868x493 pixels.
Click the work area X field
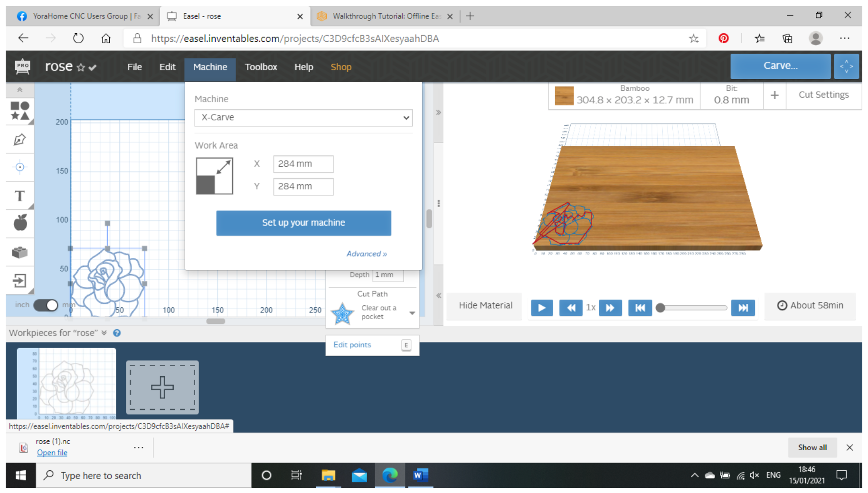pyautogui.click(x=303, y=164)
